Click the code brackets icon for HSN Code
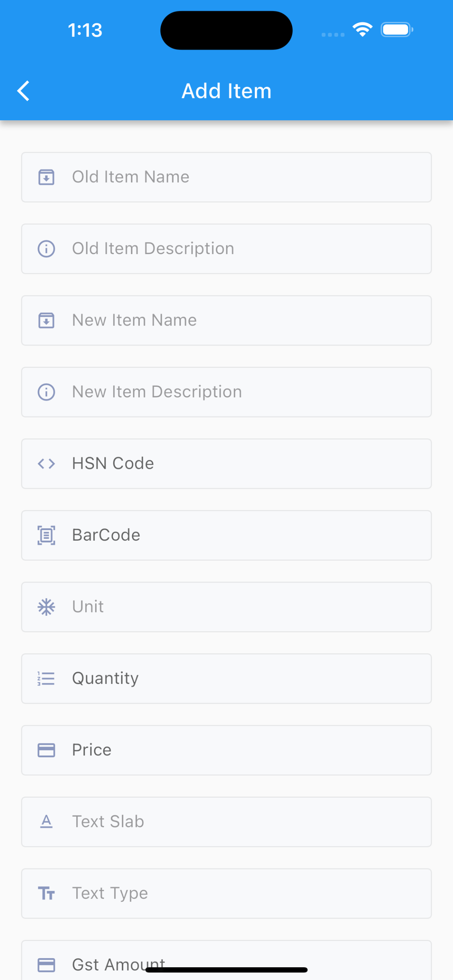The image size is (453, 980). click(46, 464)
